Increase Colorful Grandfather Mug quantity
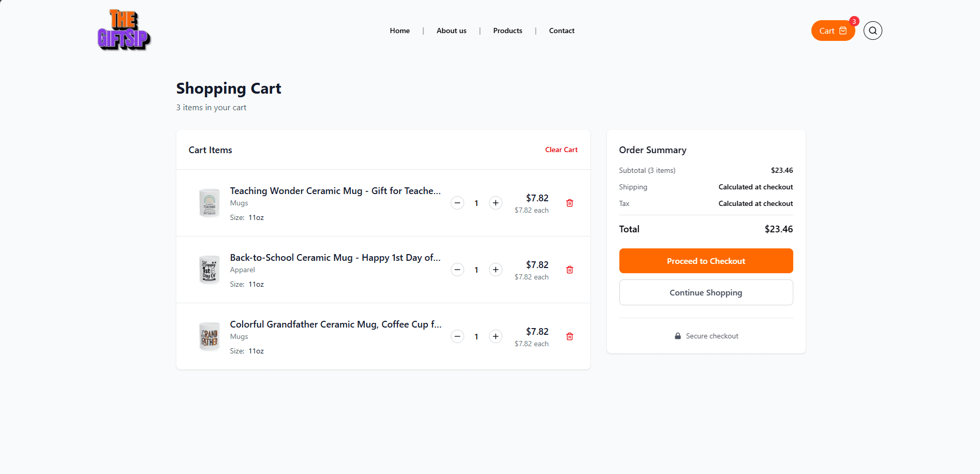Image resolution: width=980 pixels, height=474 pixels. click(x=495, y=336)
